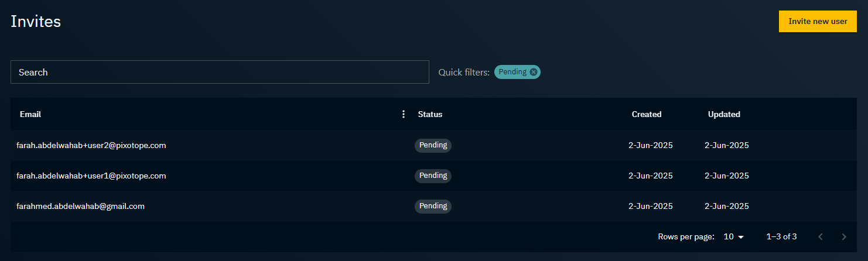The height and width of the screenshot is (261, 868).
Task: Open Rows per page dropdown
Action: (733, 236)
